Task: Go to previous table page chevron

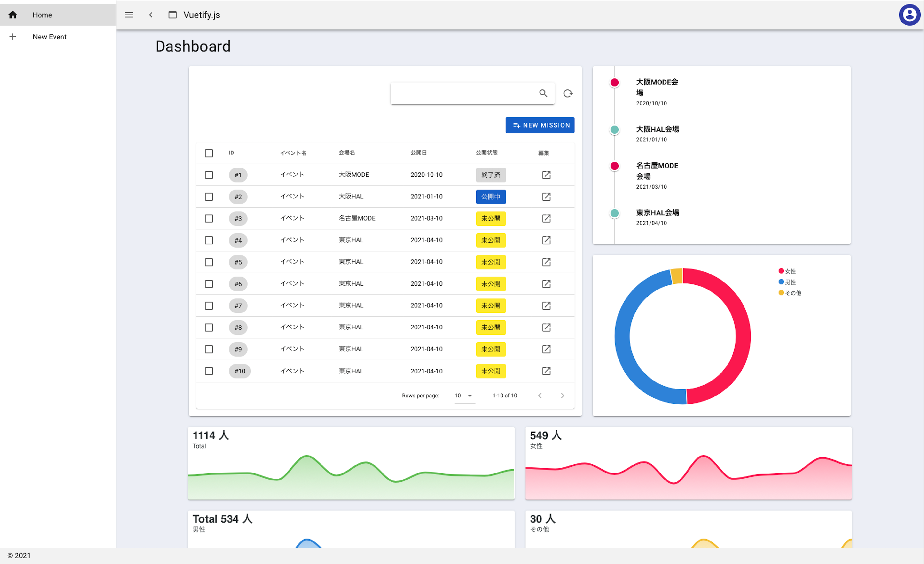Action: tap(540, 396)
